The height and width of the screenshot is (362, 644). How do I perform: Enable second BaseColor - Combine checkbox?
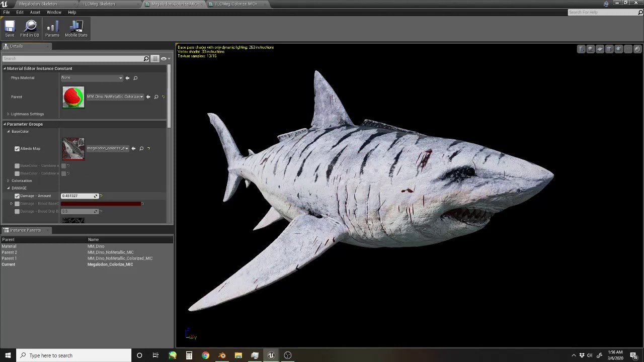[x=17, y=173]
